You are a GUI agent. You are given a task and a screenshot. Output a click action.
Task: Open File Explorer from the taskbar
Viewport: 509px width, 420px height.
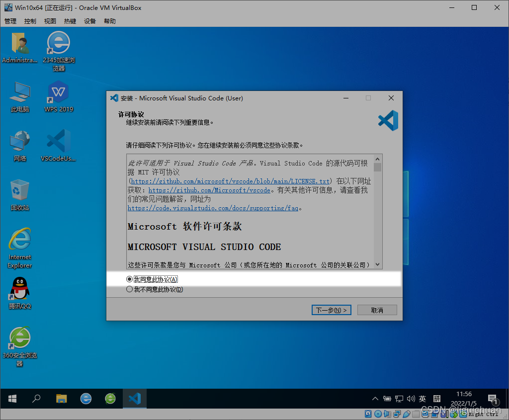pyautogui.click(x=61, y=399)
